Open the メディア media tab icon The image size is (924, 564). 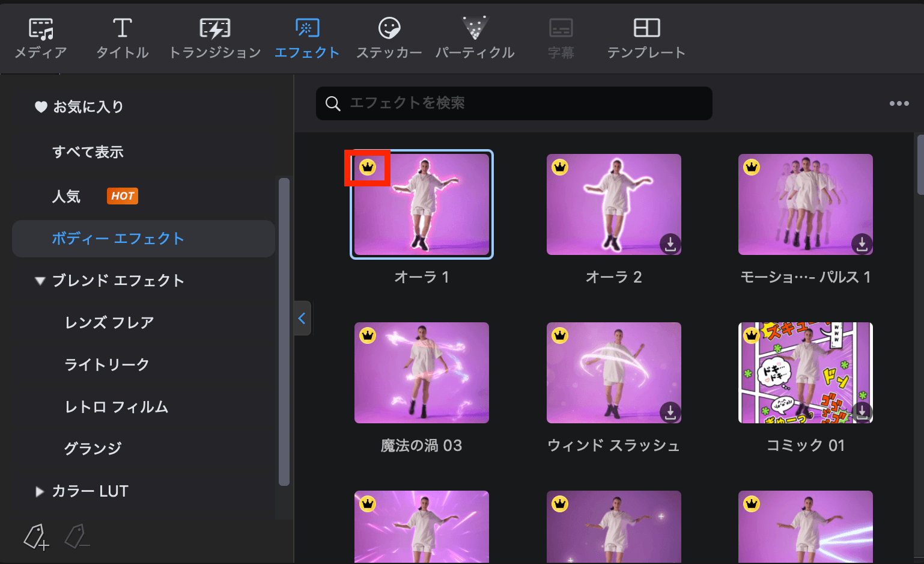click(x=41, y=29)
